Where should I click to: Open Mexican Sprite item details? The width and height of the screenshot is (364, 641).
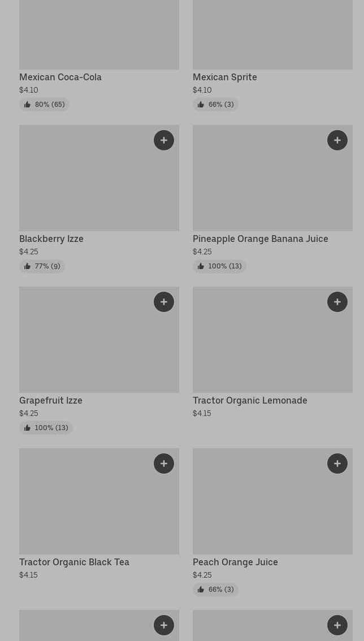225,77
